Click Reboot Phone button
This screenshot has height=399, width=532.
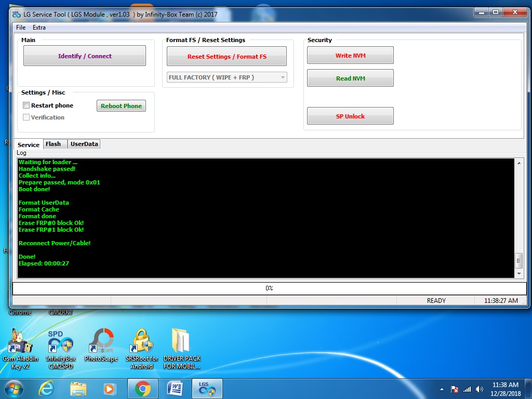point(121,106)
